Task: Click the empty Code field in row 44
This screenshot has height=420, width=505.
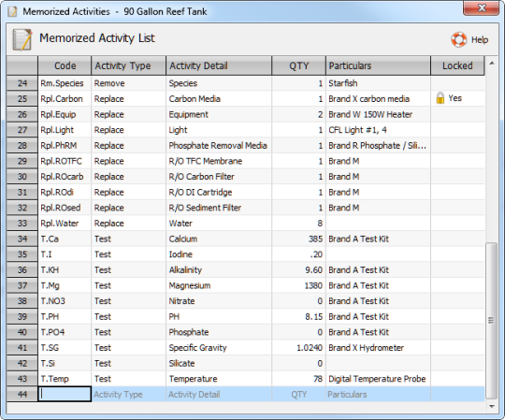Action: coord(65,394)
